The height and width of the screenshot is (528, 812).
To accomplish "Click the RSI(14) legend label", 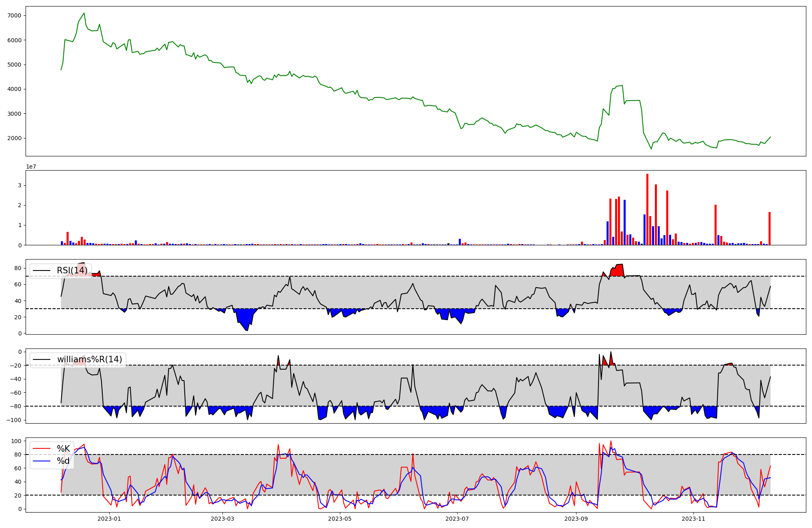I will 72,270.
